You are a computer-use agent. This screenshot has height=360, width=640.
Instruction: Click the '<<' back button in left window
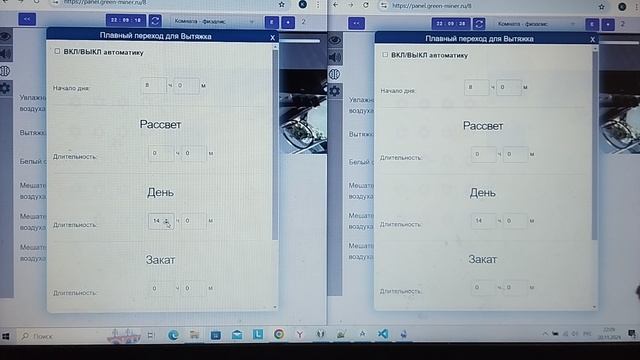click(27, 19)
